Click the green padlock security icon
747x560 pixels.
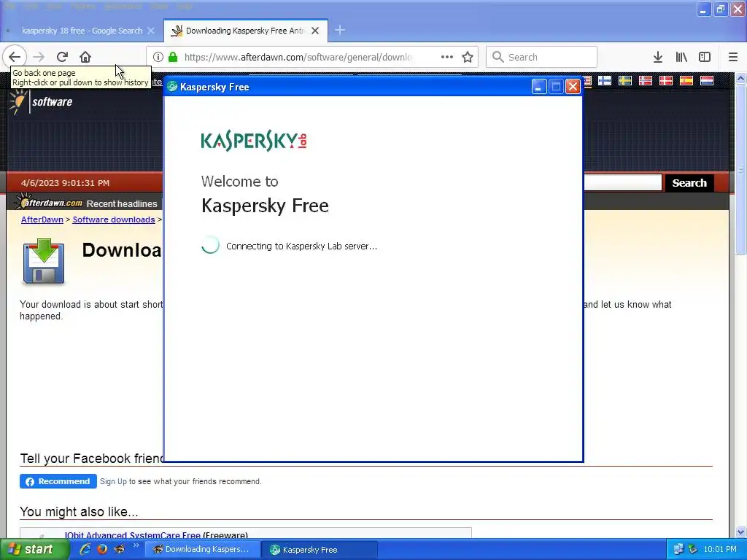click(x=173, y=57)
